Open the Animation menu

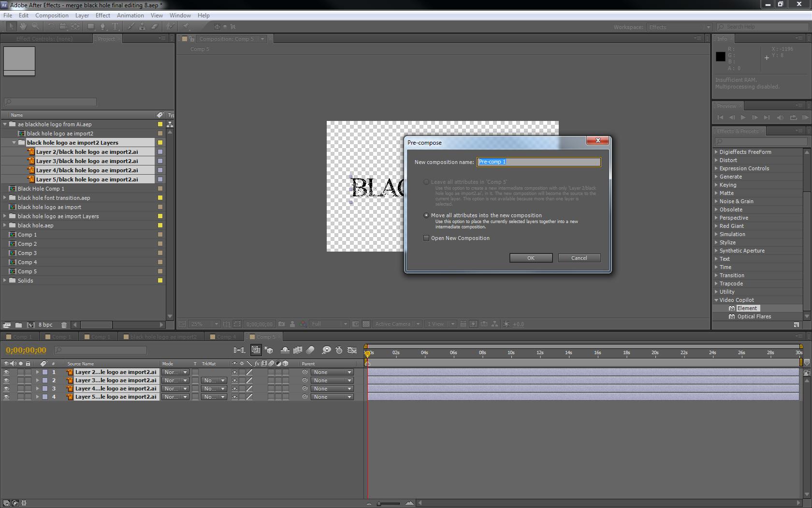pos(130,15)
